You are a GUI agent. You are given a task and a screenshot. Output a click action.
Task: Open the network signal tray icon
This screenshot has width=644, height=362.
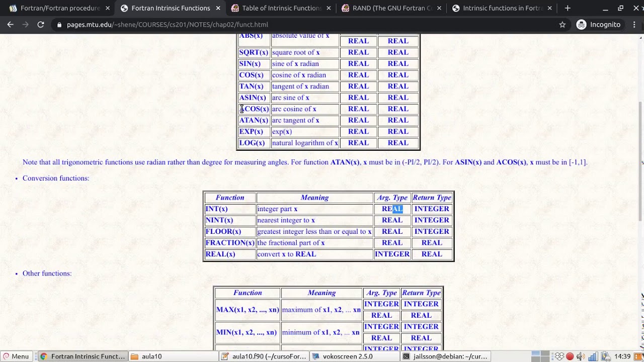[593, 356]
